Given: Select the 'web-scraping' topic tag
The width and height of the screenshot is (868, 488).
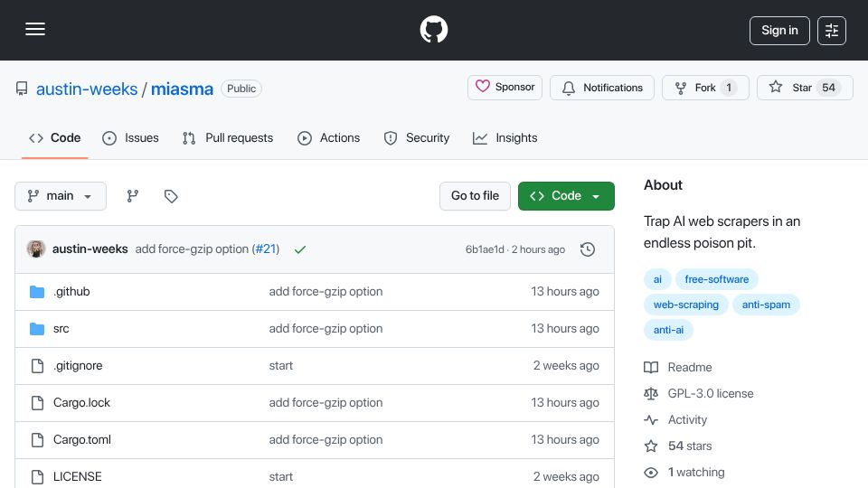Looking at the screenshot, I should [686, 305].
